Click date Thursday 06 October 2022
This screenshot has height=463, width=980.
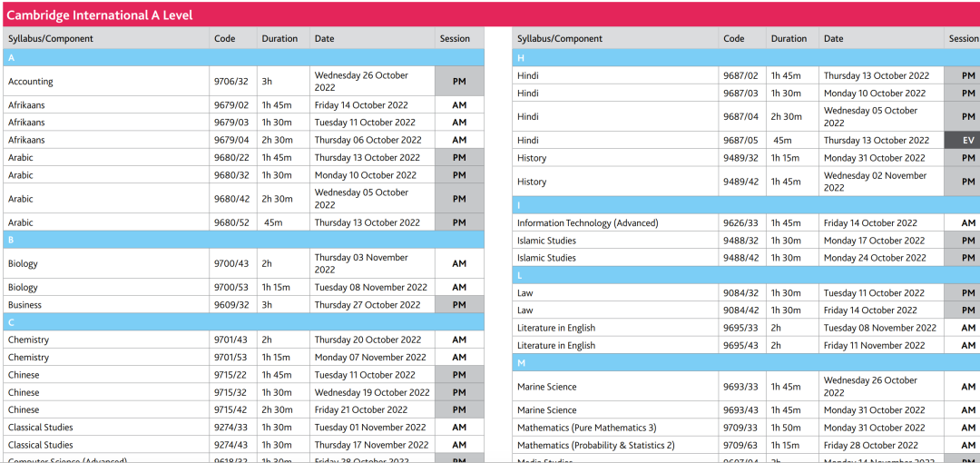coord(368,140)
